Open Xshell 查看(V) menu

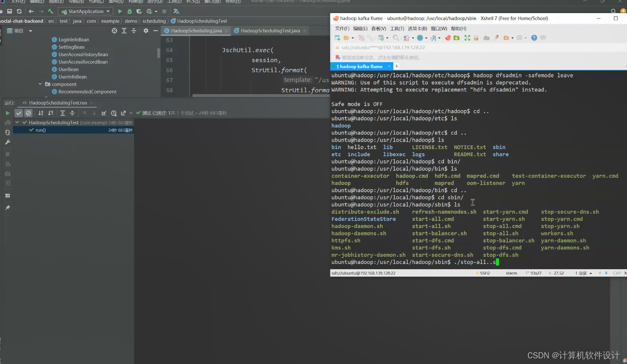click(x=379, y=28)
